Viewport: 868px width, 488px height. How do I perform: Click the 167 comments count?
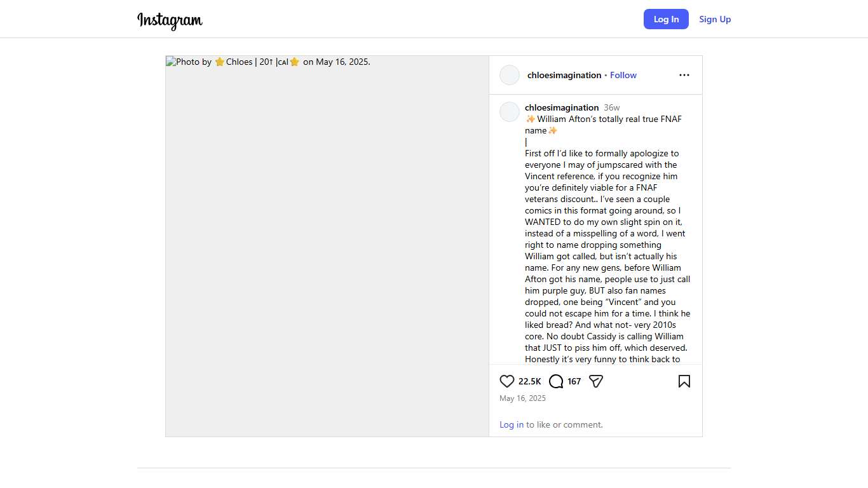pos(574,381)
